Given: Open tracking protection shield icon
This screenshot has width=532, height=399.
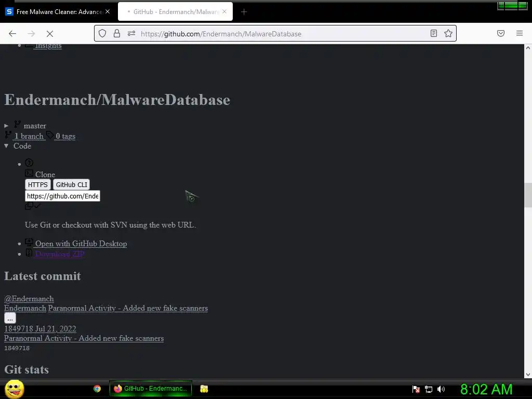Looking at the screenshot, I should pyautogui.click(x=102, y=33).
